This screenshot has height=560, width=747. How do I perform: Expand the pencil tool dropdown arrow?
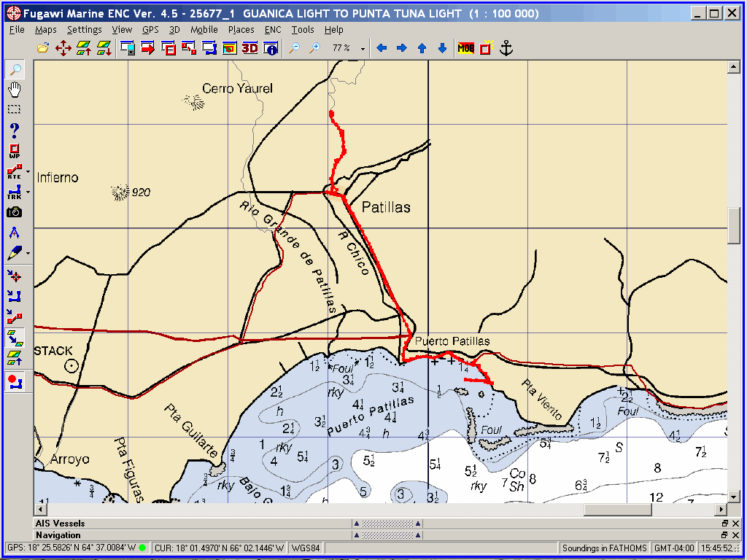(x=28, y=253)
